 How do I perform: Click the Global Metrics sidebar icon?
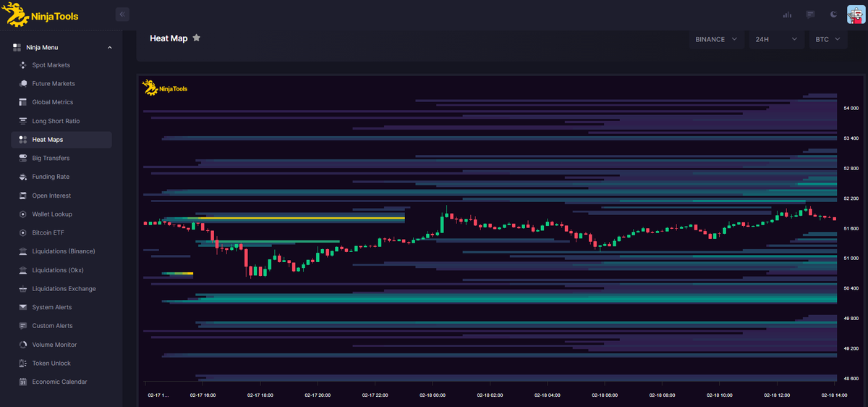point(23,102)
